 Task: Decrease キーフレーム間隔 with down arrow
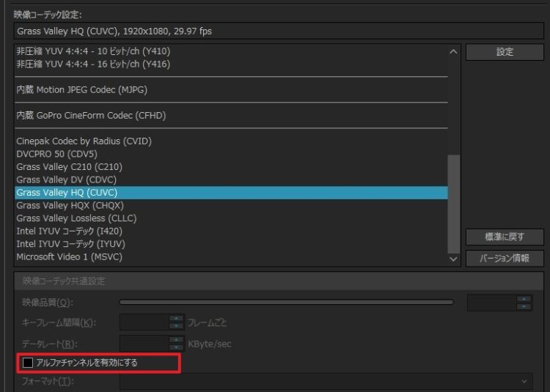[x=176, y=326]
